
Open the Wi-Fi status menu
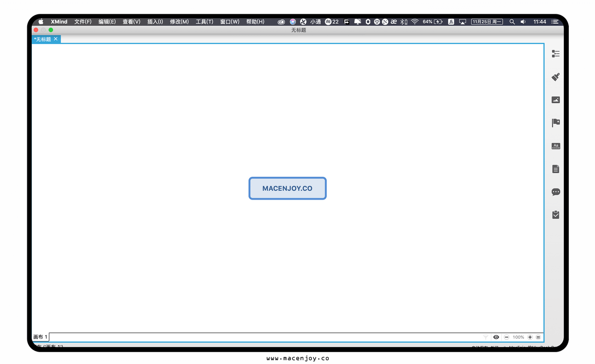pos(415,22)
